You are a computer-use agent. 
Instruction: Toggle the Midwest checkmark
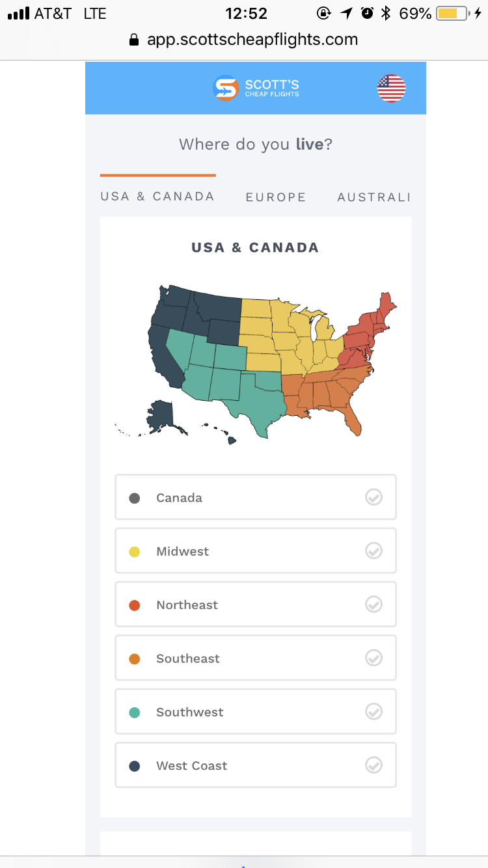[373, 551]
